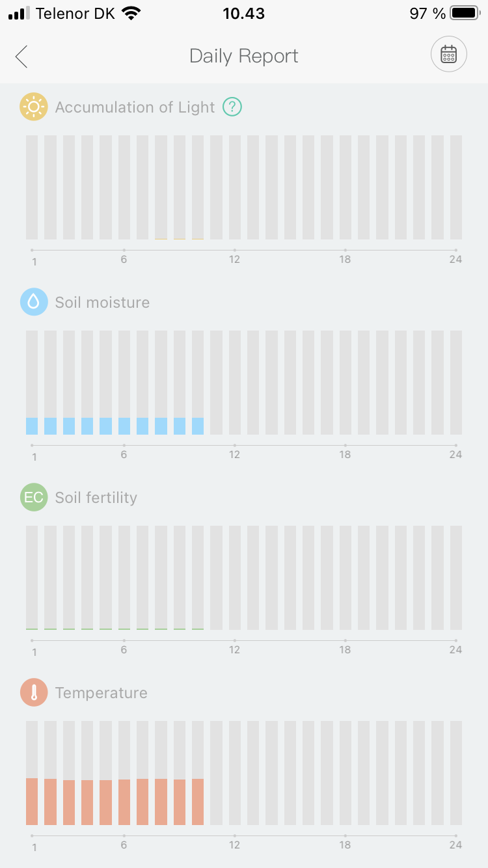Tap the thermometer Temperature icon
The image size is (488, 868).
[34, 693]
